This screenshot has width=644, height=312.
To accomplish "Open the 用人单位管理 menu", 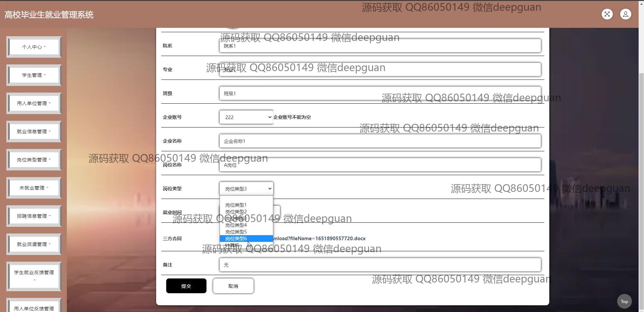I will (34, 103).
